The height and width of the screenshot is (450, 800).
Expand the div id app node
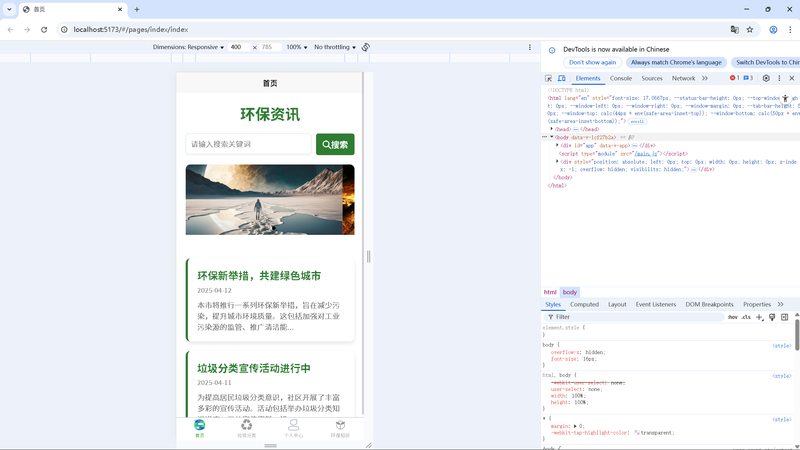click(x=557, y=145)
